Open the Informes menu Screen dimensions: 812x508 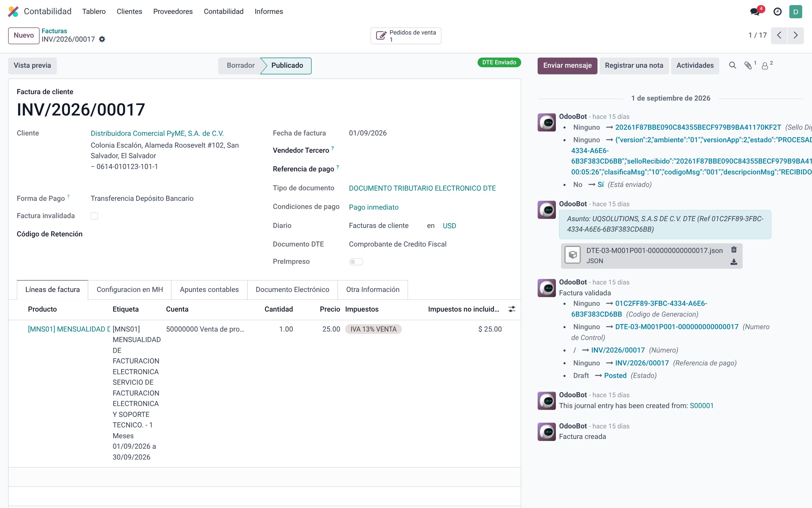[x=269, y=12]
